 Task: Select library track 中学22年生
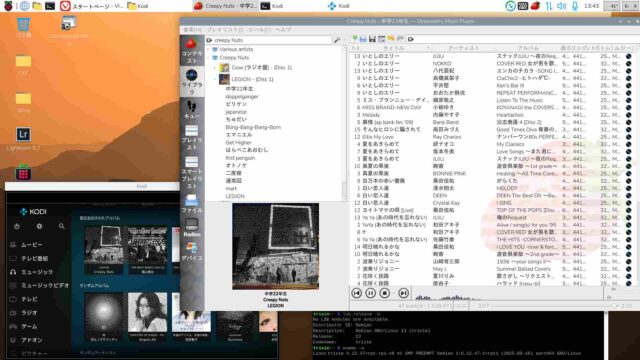(x=239, y=89)
